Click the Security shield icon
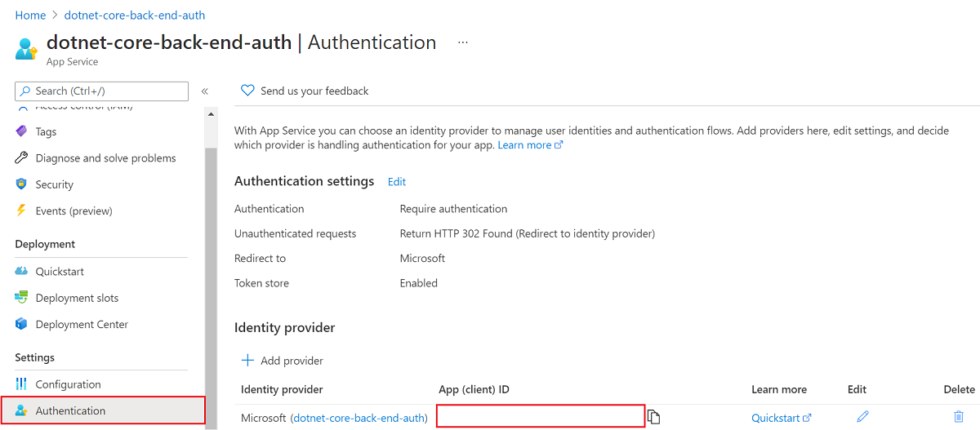The image size is (980, 430). click(21, 184)
